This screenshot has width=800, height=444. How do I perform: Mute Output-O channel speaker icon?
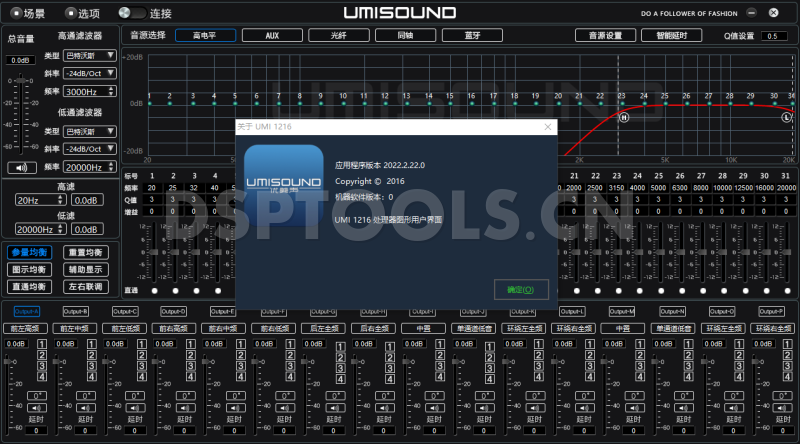click(733, 408)
